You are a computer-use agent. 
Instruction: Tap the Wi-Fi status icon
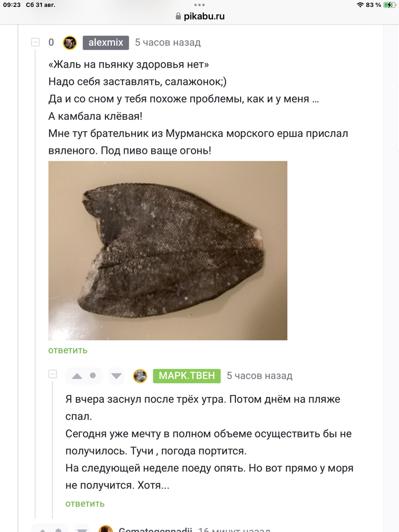(x=360, y=5)
